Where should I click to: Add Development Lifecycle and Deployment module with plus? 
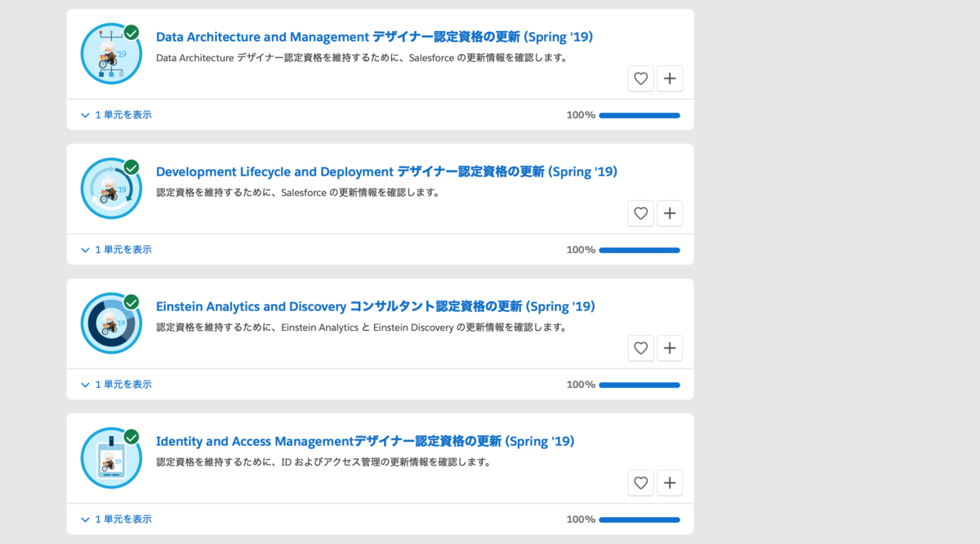670,213
